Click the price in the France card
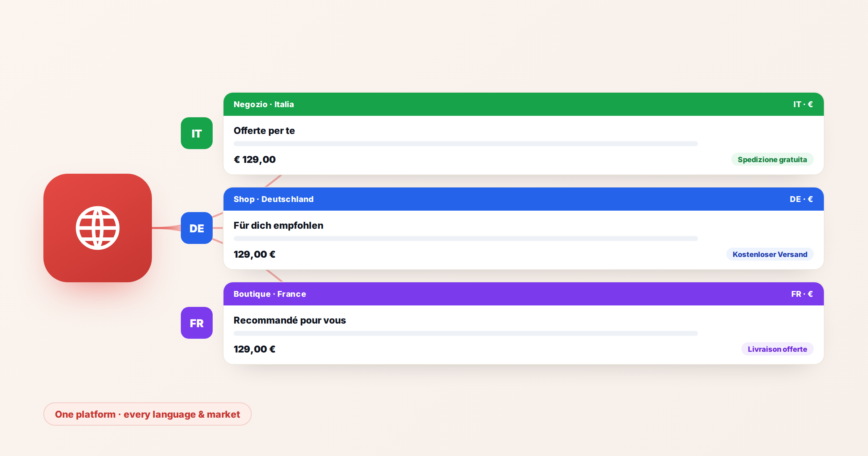 [x=255, y=349]
